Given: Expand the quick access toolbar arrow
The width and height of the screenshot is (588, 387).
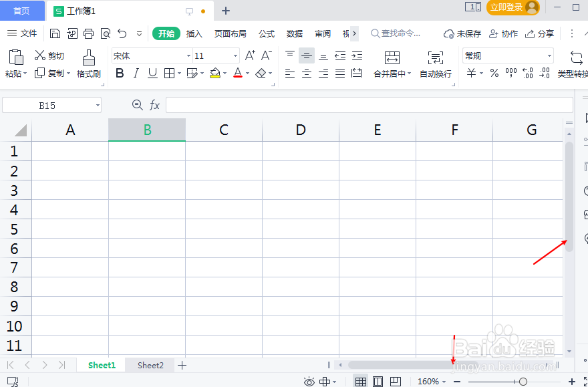Looking at the screenshot, I should (x=139, y=33).
